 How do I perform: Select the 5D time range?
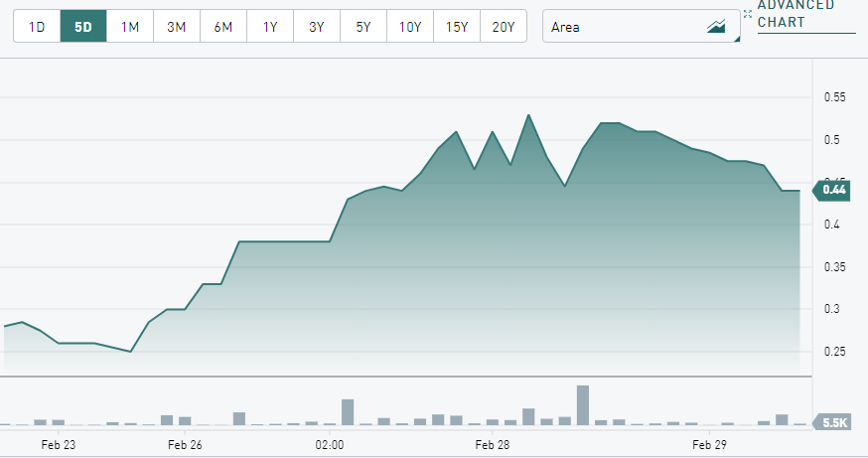[x=83, y=26]
